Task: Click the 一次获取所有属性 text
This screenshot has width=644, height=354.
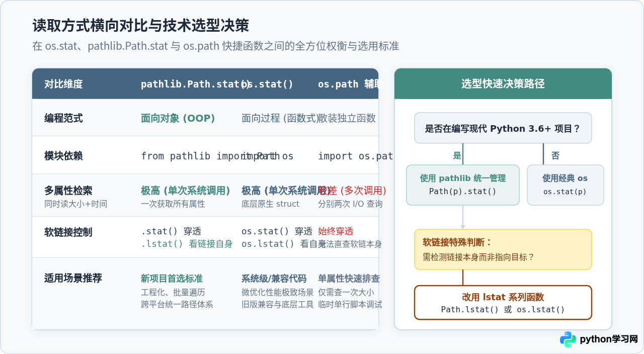Action: tap(173, 204)
